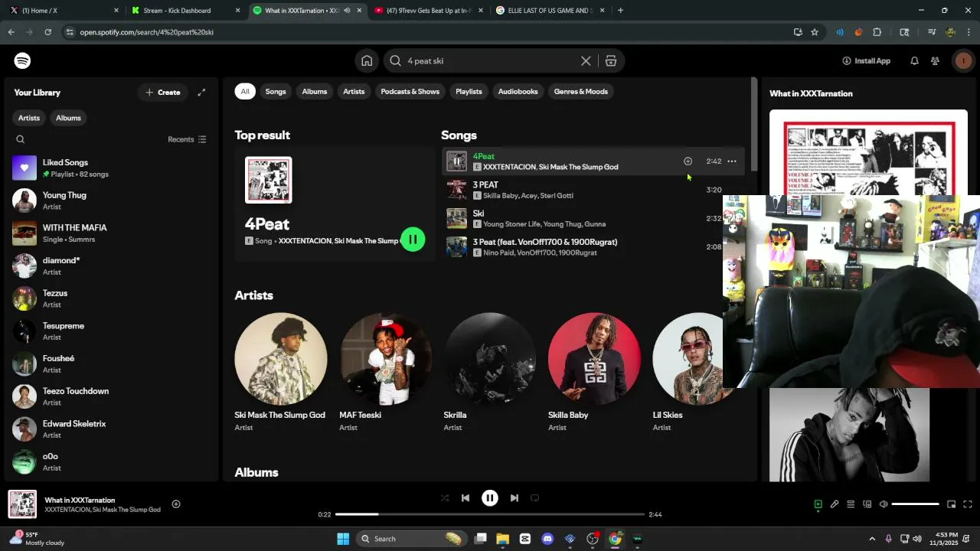Open the Browse icon next to search
The image size is (980, 551).
coord(611,60)
